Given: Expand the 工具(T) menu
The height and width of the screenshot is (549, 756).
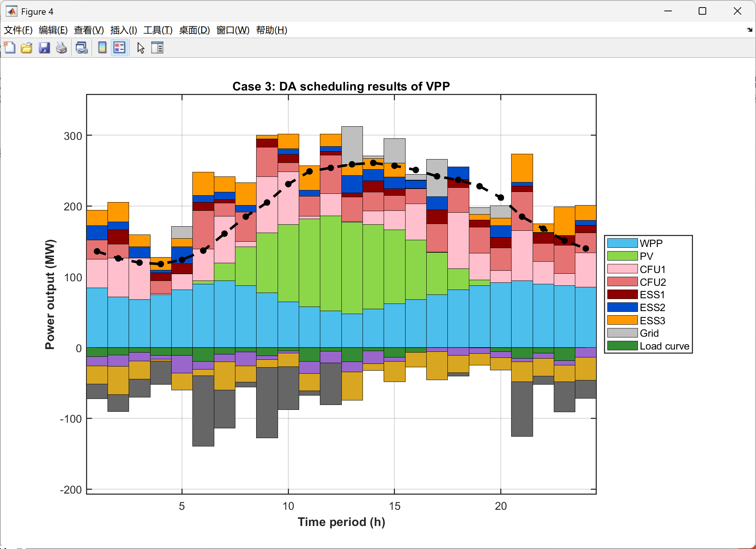Looking at the screenshot, I should pyautogui.click(x=158, y=30).
